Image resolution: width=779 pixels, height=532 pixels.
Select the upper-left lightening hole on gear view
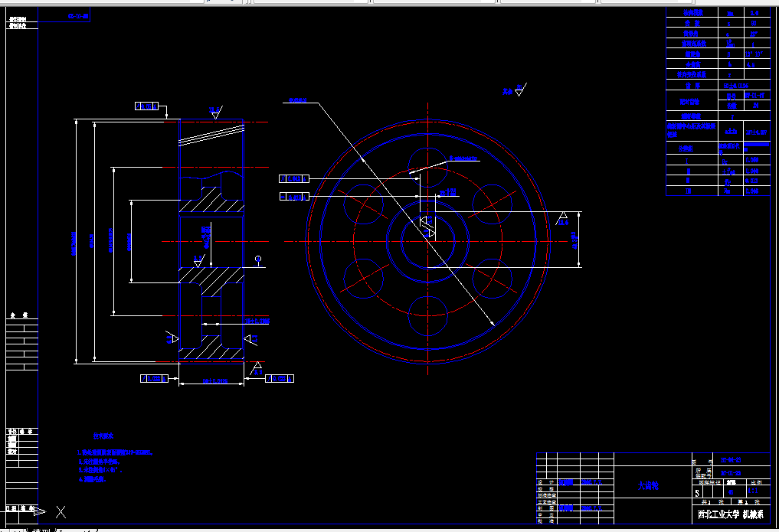(363, 204)
